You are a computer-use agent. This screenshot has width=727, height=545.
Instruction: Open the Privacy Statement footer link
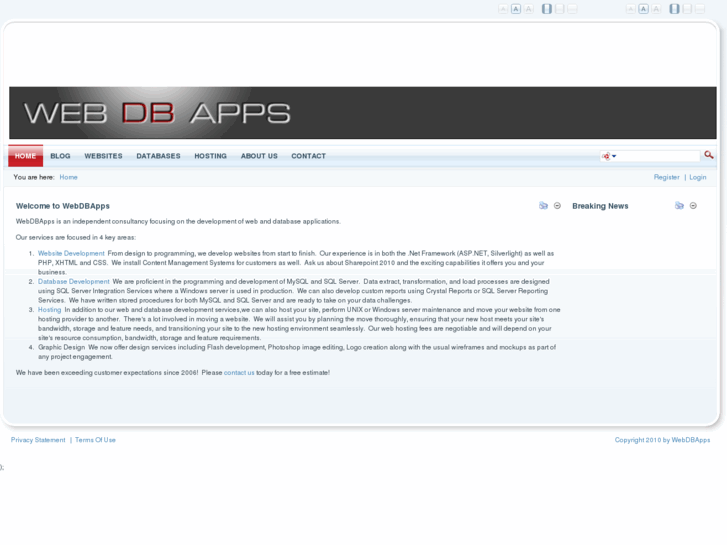coord(38,440)
